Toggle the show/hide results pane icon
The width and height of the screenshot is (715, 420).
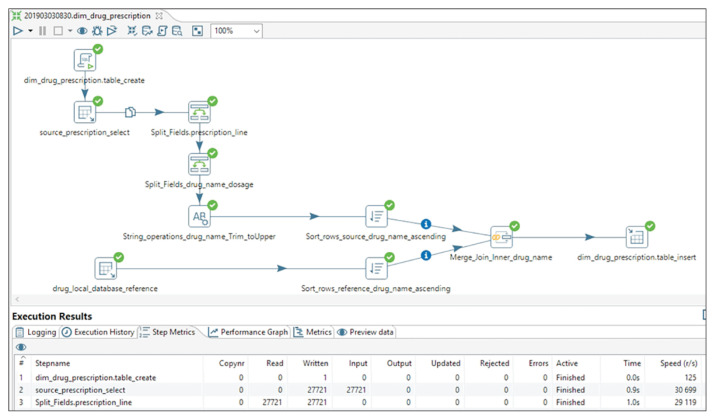[x=197, y=31]
